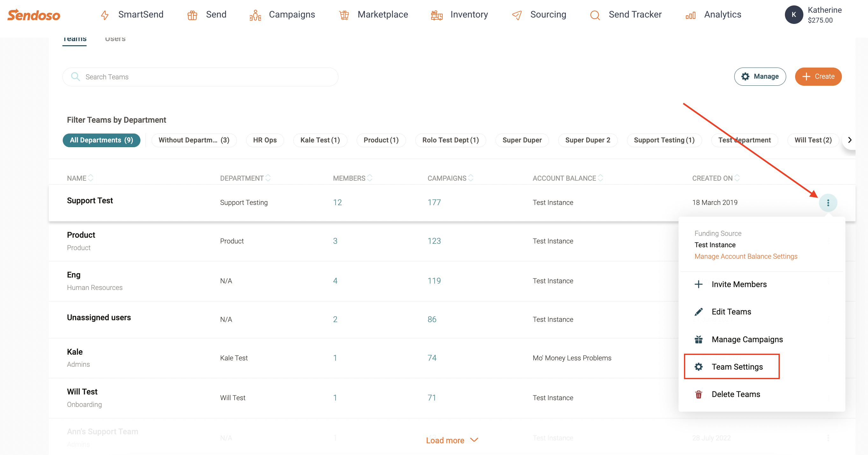Image resolution: width=868 pixels, height=455 pixels.
Task: Click member count 12 for Support Test
Action: [x=337, y=202]
